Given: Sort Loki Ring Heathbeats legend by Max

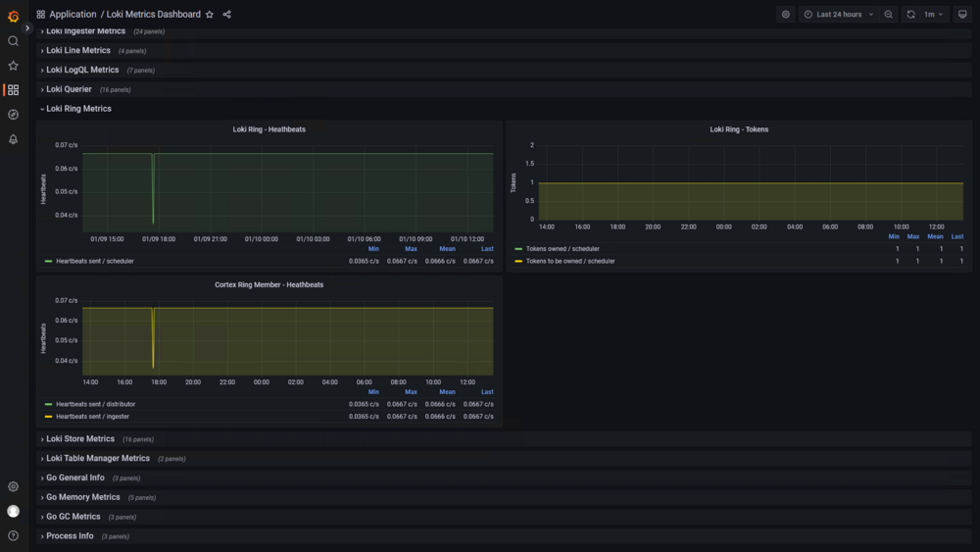Looking at the screenshot, I should [411, 249].
